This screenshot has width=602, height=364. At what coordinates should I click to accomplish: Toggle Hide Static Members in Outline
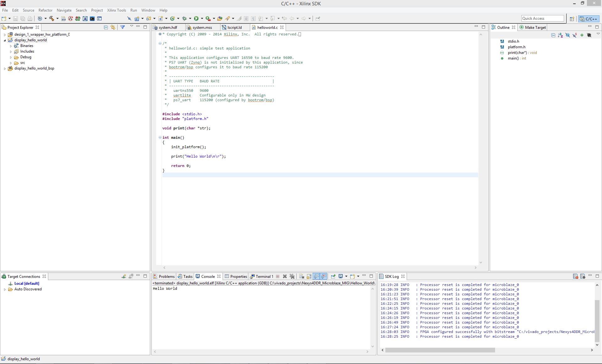pos(575,35)
